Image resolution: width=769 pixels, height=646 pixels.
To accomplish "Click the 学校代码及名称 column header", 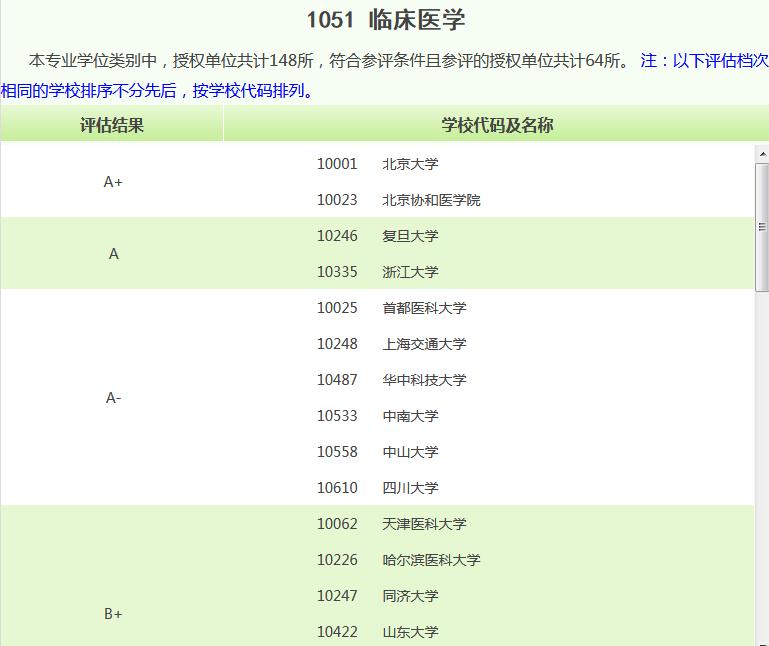I will 497,125.
